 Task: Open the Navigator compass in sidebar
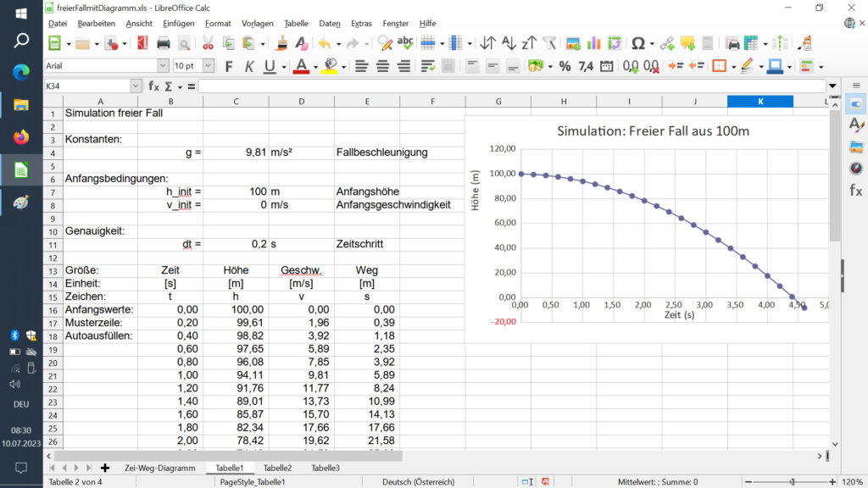[x=856, y=169]
